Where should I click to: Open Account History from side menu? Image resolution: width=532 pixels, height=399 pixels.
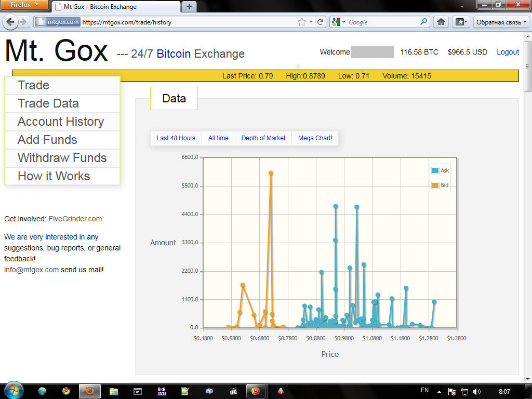click(x=61, y=122)
